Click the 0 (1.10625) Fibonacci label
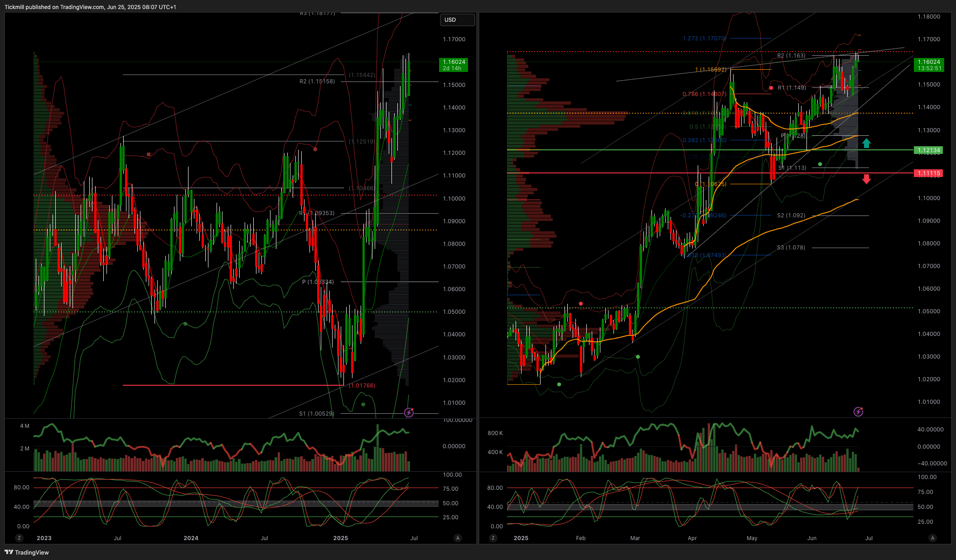This screenshot has width=956, height=560. coord(711,184)
